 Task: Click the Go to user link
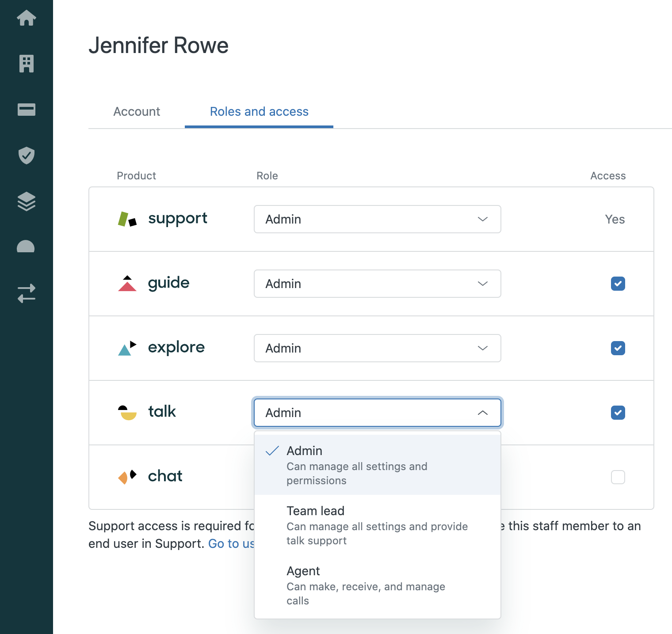pyautogui.click(x=231, y=543)
